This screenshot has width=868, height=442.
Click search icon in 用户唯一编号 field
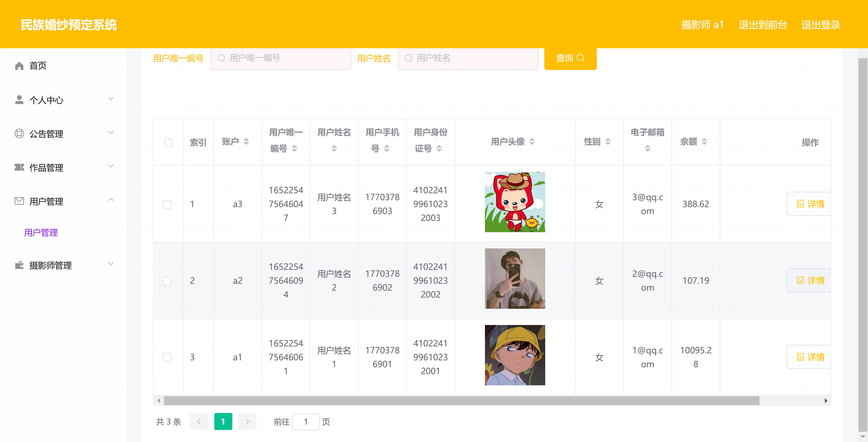[222, 58]
